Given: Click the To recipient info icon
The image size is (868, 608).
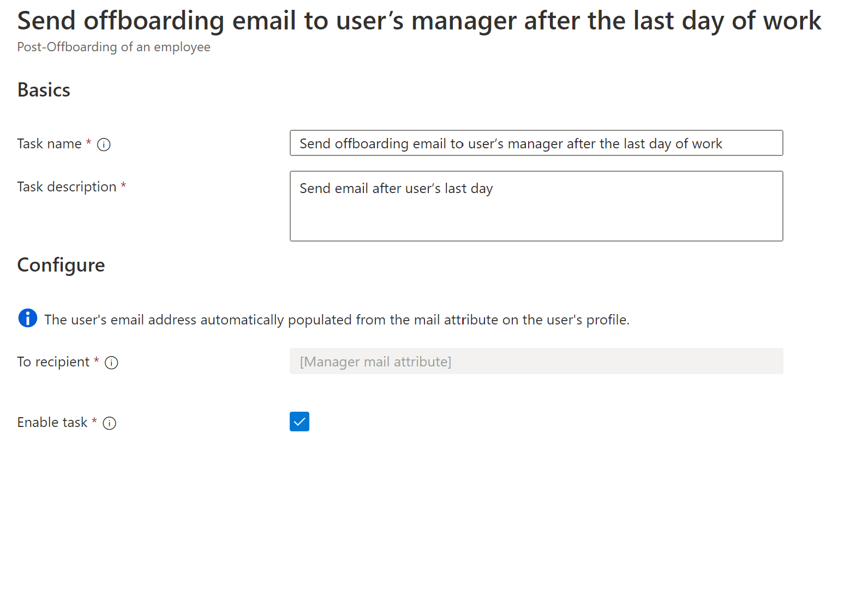Looking at the screenshot, I should coord(111,363).
